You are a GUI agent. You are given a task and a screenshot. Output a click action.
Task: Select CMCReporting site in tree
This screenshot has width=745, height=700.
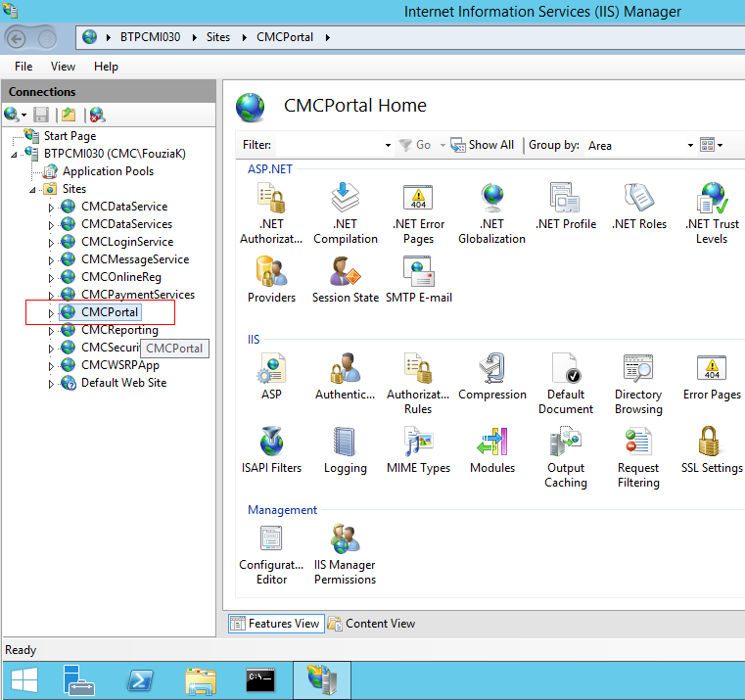[x=119, y=330]
